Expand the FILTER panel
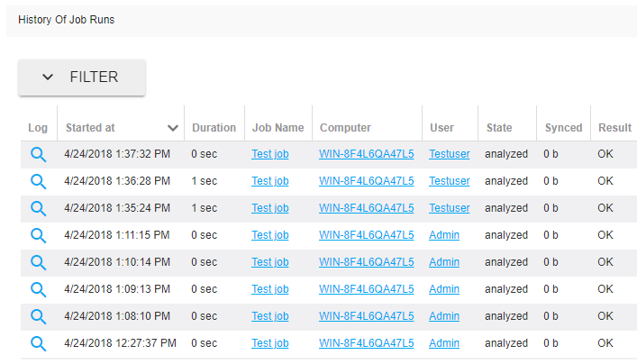 click(x=82, y=77)
